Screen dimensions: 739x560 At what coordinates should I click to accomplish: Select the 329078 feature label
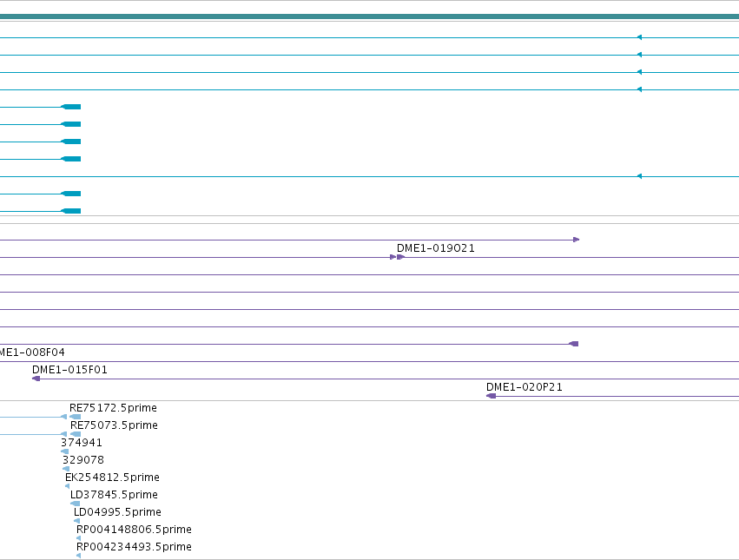point(83,460)
